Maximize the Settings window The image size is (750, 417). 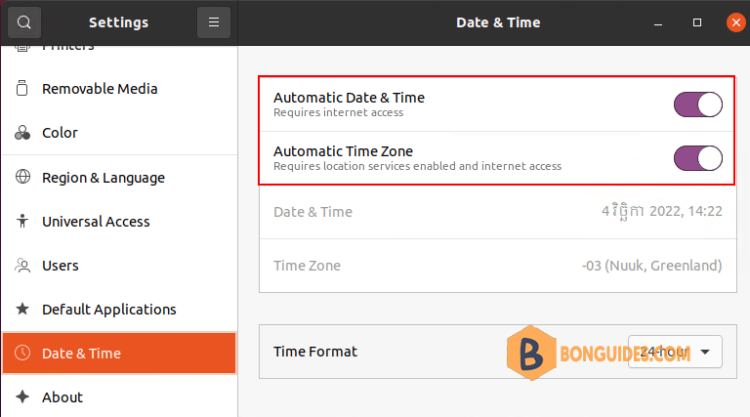pos(697,22)
